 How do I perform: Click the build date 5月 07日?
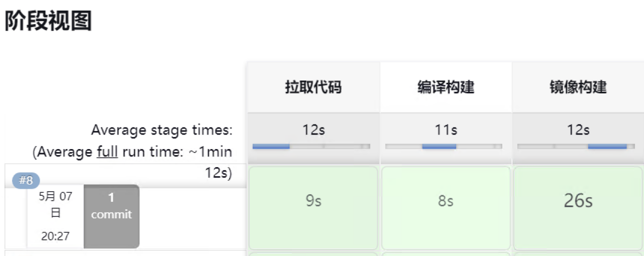click(55, 204)
